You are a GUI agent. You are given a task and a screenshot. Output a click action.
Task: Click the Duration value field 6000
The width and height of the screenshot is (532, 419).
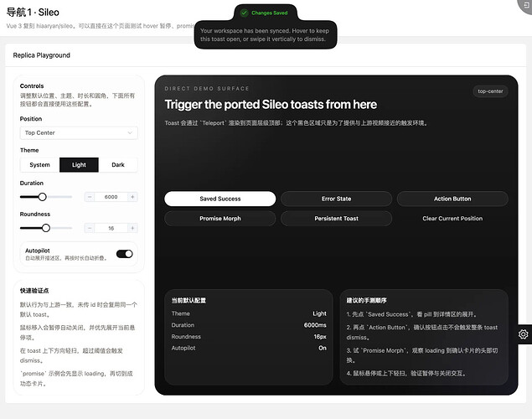[x=111, y=197]
